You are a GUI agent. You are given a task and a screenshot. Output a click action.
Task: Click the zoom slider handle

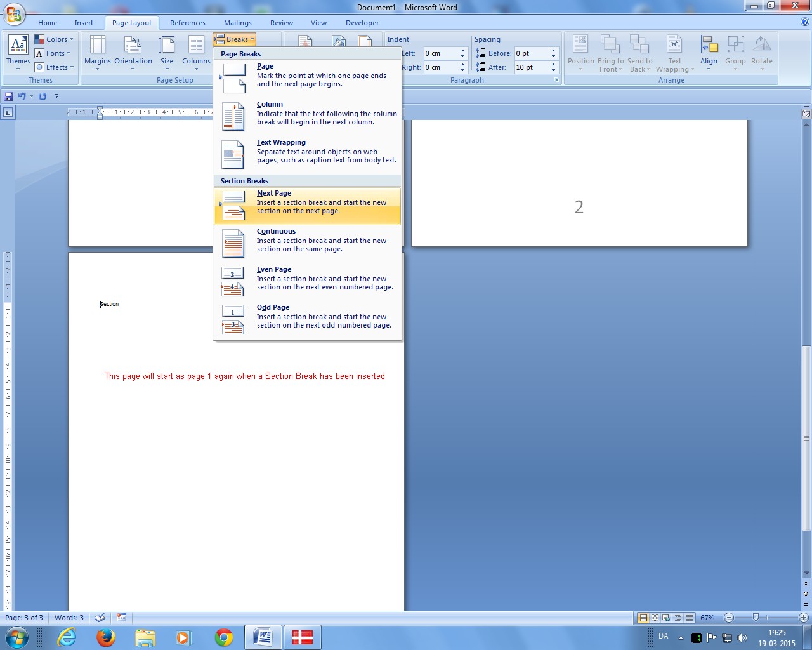tap(756, 618)
